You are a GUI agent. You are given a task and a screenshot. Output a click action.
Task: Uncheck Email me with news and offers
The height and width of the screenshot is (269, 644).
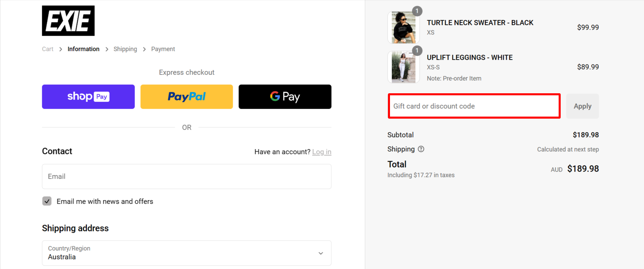tap(47, 201)
